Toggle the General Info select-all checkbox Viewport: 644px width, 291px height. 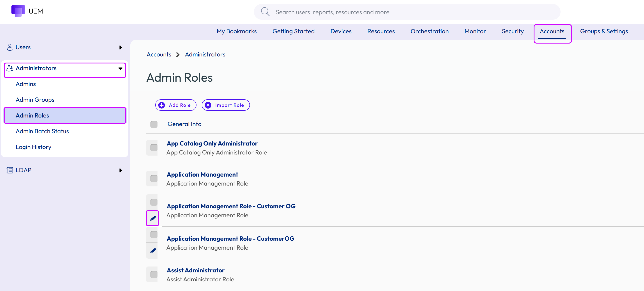154,124
